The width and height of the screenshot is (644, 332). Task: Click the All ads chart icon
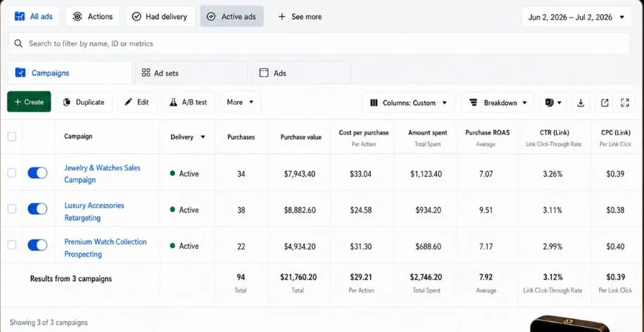click(19, 16)
